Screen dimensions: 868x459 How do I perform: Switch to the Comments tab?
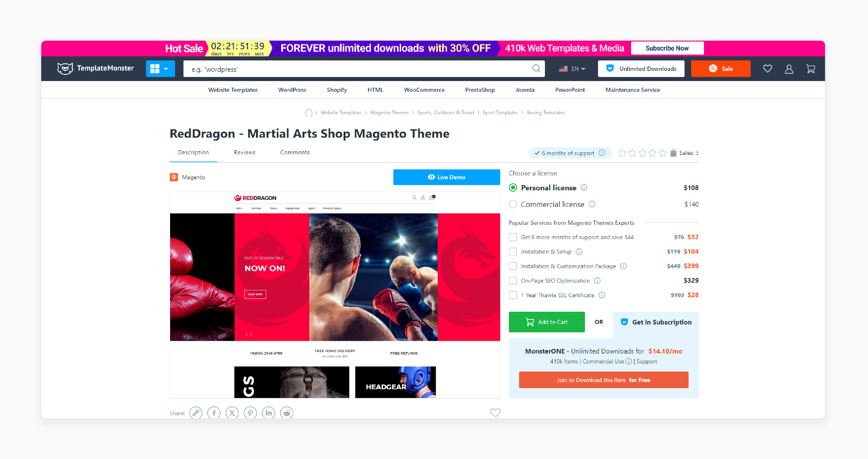tap(294, 152)
